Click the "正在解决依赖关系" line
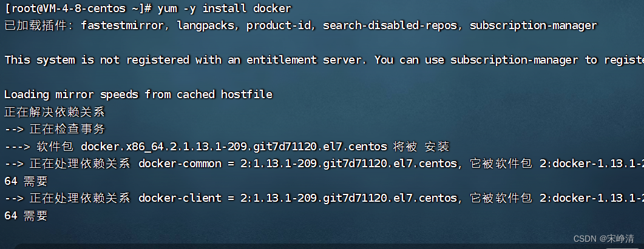The width and height of the screenshot is (644, 249). (55, 112)
